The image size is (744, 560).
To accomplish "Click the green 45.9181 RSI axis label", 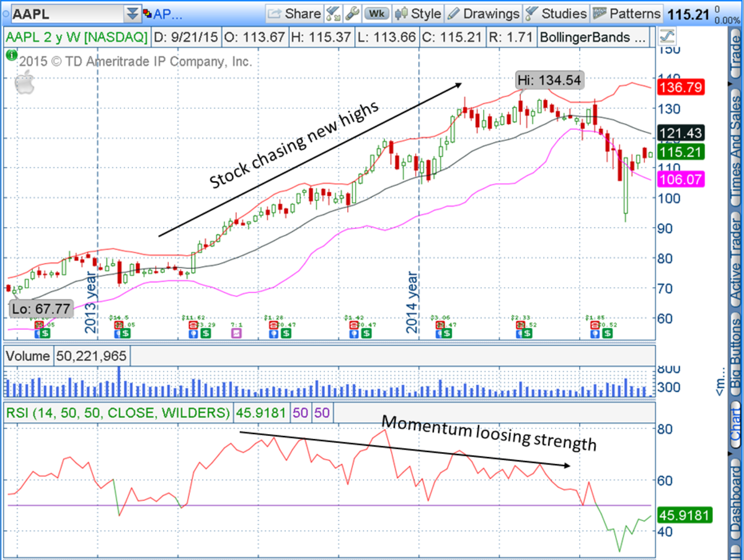I will [683, 515].
